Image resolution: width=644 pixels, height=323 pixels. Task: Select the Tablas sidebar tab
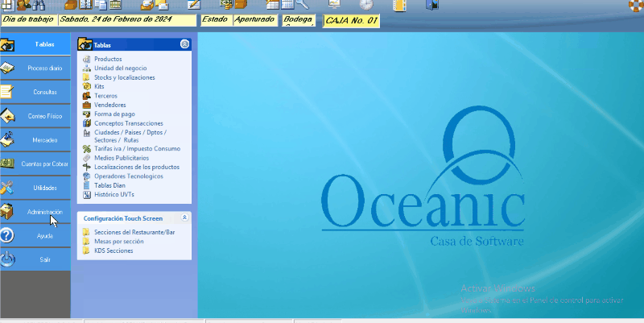coord(44,44)
